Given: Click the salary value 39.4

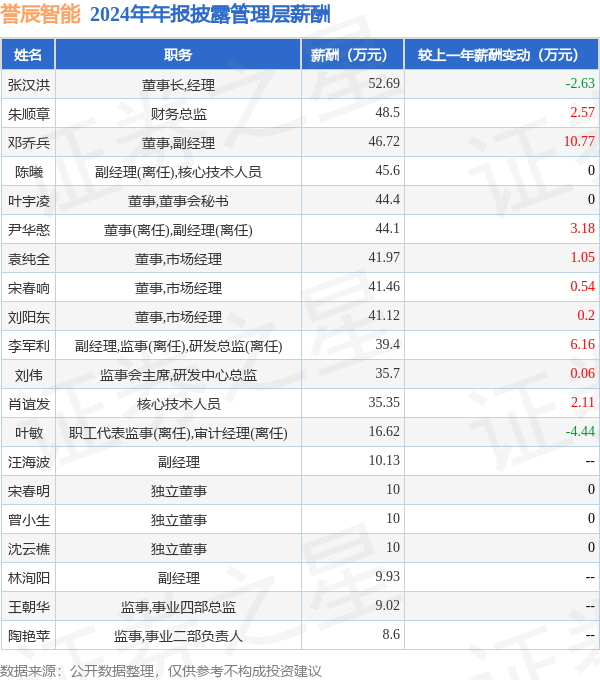Looking at the screenshot, I should click(x=387, y=344).
